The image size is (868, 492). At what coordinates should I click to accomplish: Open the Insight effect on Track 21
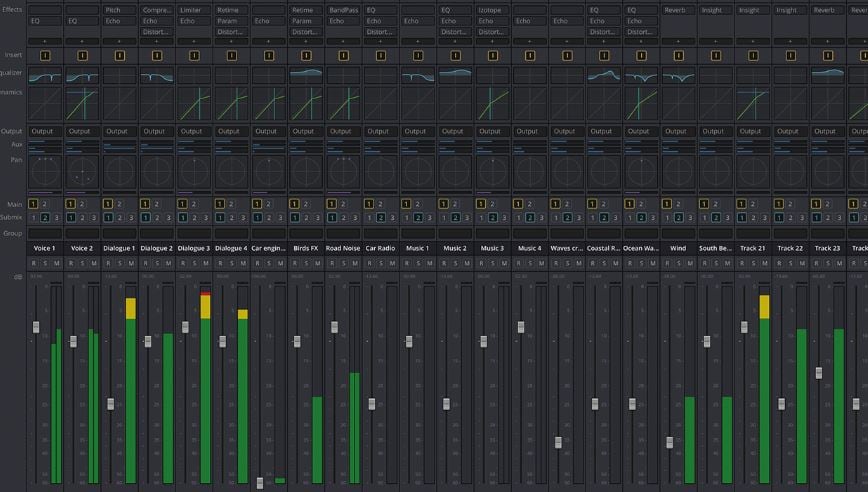point(753,10)
